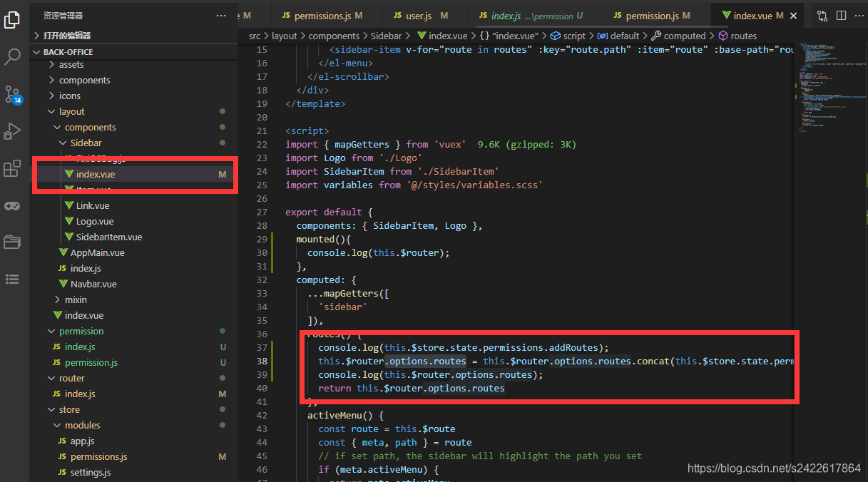Image resolution: width=868 pixels, height=482 pixels.
Task: Collapse the layout folder
Action: (51, 111)
